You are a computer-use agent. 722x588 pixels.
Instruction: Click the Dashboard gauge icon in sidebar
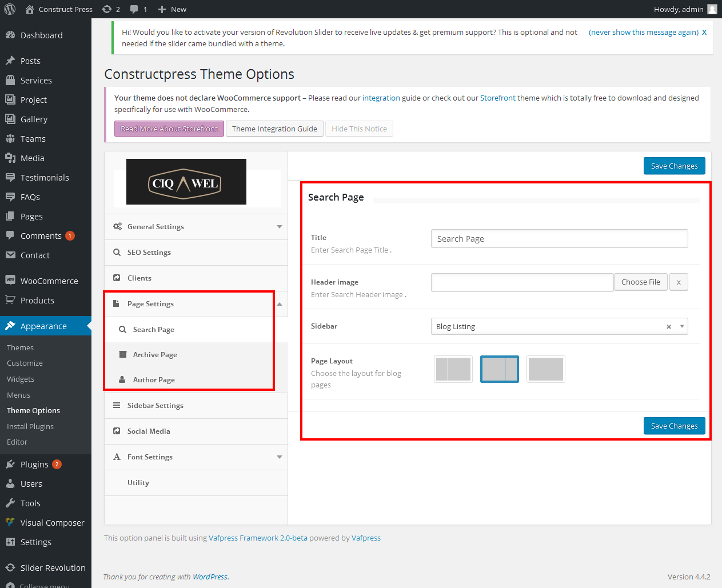[10, 35]
